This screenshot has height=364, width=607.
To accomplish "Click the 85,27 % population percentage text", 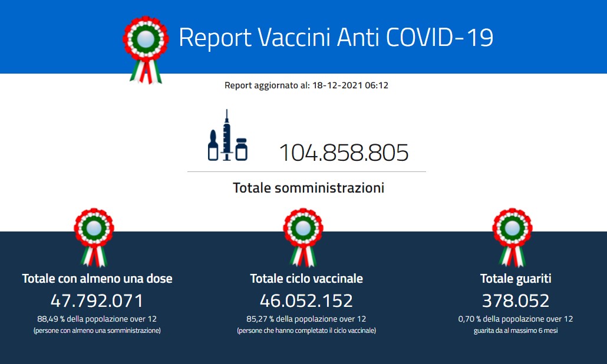I will coord(306,319).
